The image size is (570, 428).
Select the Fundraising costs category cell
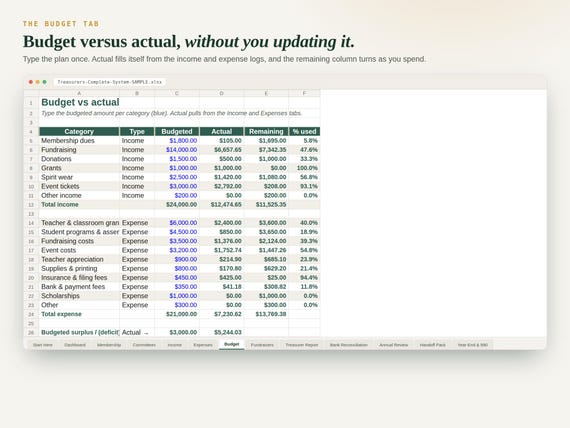(79, 241)
